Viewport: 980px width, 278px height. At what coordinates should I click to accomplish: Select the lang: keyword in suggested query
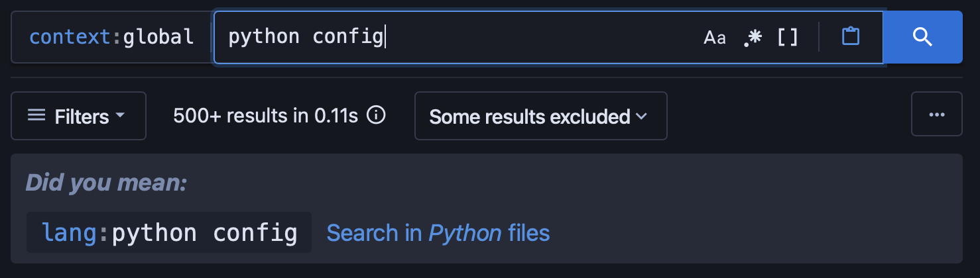pos(76,232)
